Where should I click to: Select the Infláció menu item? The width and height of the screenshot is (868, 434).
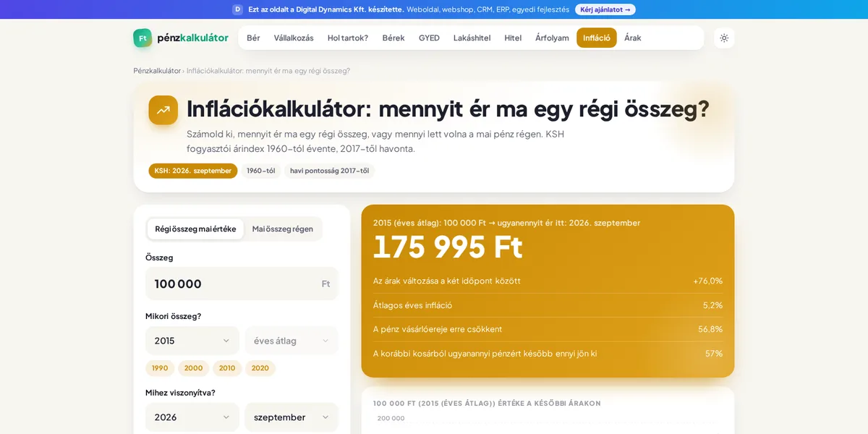597,38
